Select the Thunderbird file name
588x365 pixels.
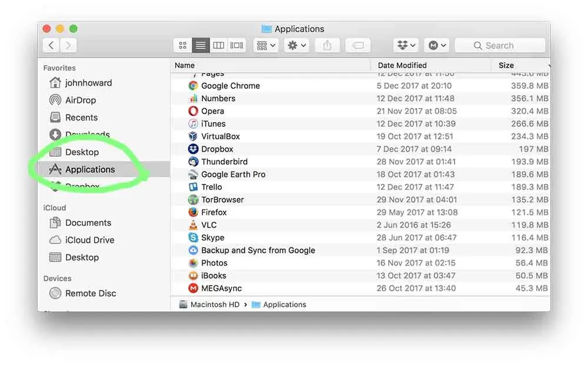(x=224, y=162)
